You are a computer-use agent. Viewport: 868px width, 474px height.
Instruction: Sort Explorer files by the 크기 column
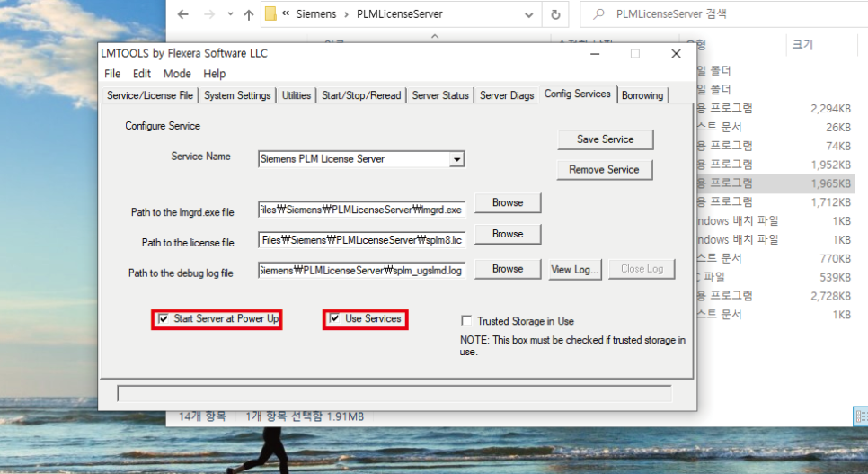click(802, 44)
